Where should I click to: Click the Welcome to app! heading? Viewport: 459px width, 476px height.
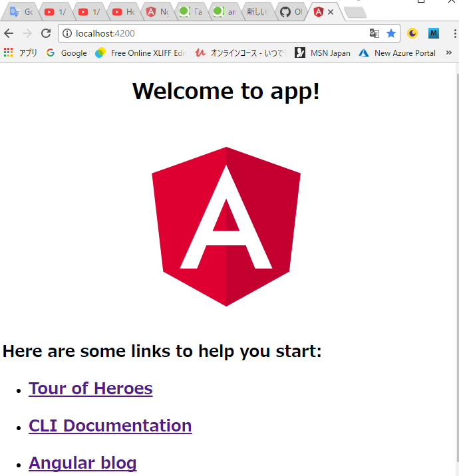(226, 91)
